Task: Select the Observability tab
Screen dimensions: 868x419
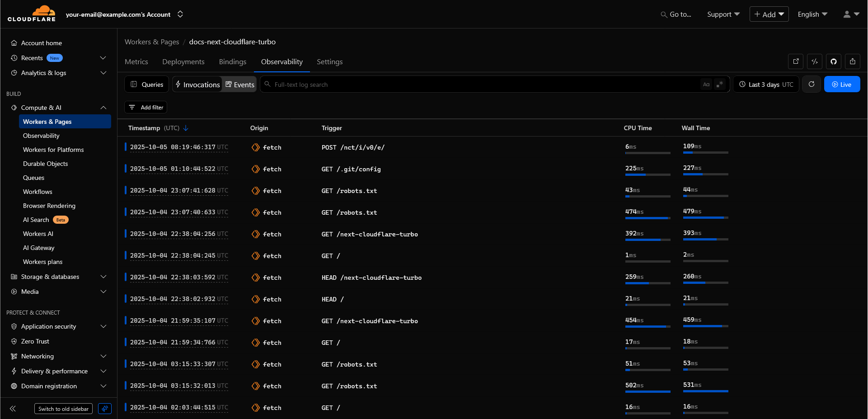Action: click(282, 61)
